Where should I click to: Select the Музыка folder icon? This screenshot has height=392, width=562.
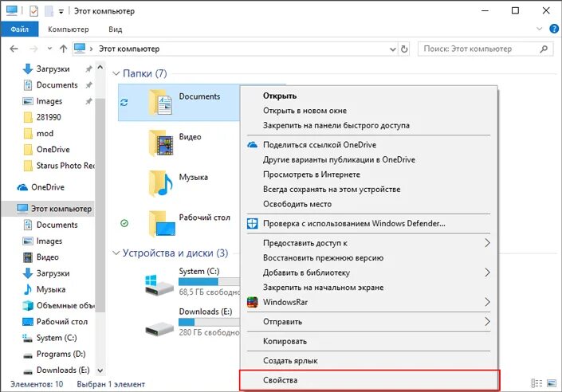[161, 183]
